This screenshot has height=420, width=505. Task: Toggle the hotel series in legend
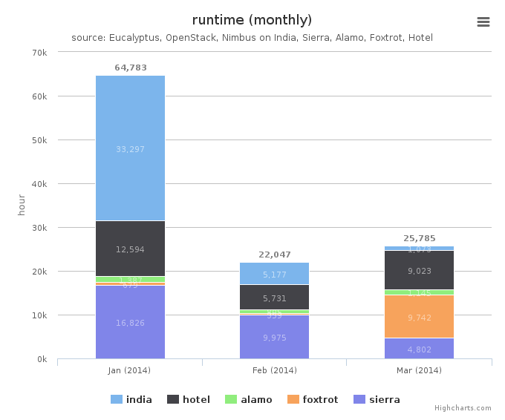(x=189, y=399)
